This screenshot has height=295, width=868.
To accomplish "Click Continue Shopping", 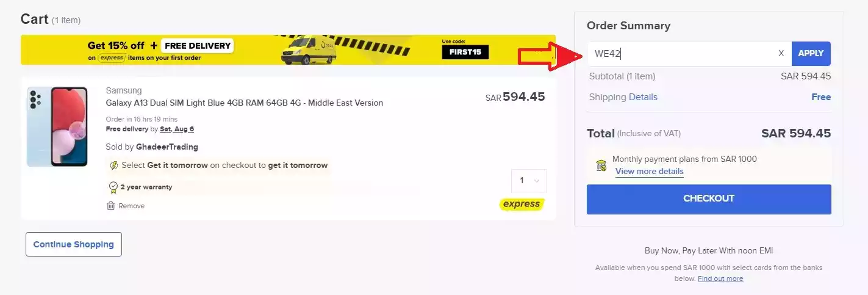I will tap(74, 244).
